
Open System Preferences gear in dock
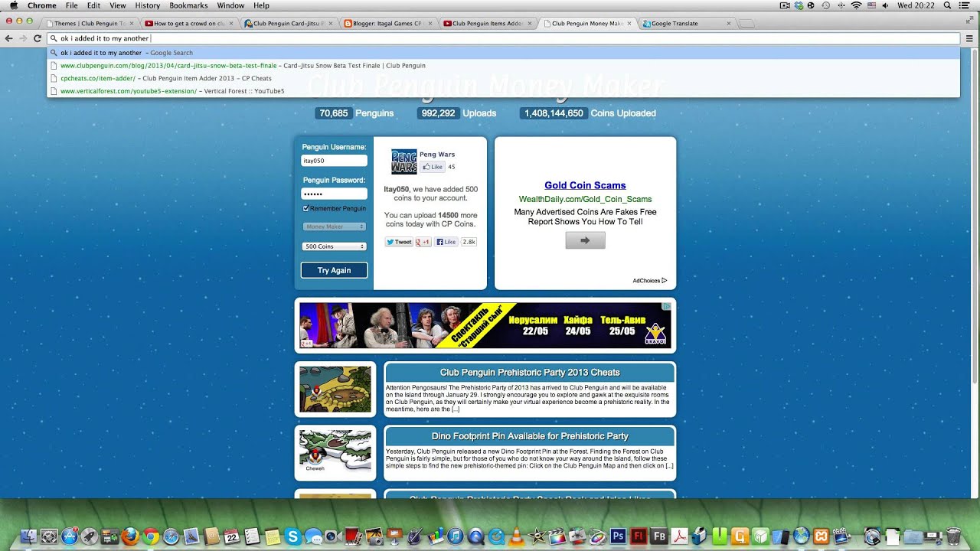coord(49,536)
